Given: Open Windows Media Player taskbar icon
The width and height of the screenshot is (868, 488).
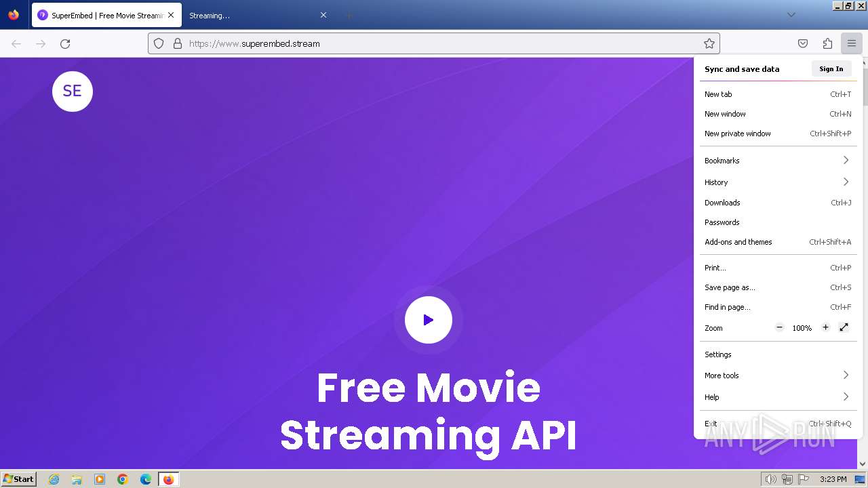Looking at the screenshot, I should click(x=100, y=479).
